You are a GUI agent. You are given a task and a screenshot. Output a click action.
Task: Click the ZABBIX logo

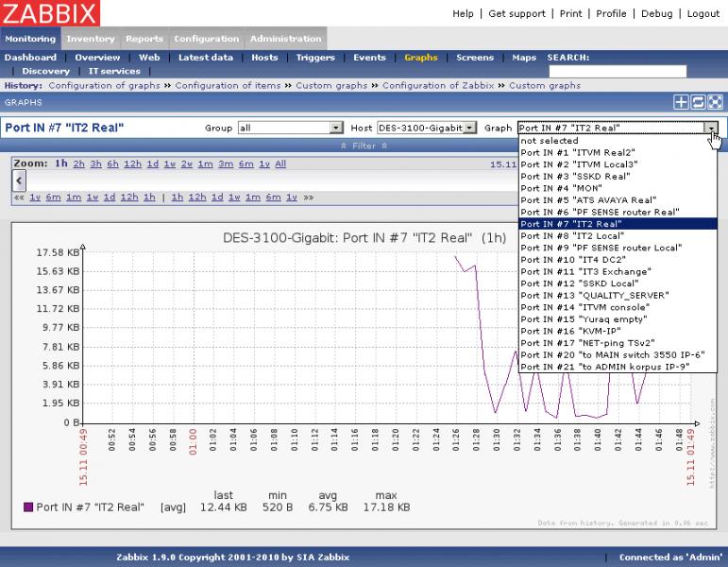pos(49,13)
